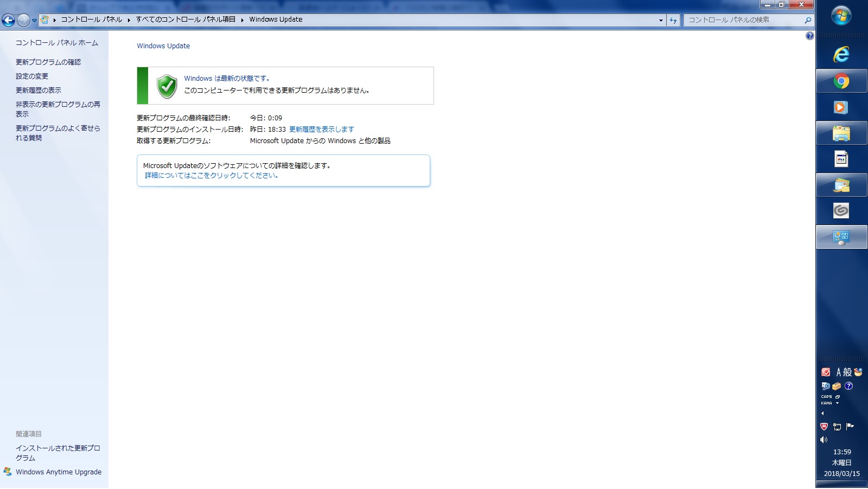Launch Internet Explorer from taskbar
This screenshot has height=489, width=868.
(x=841, y=54)
